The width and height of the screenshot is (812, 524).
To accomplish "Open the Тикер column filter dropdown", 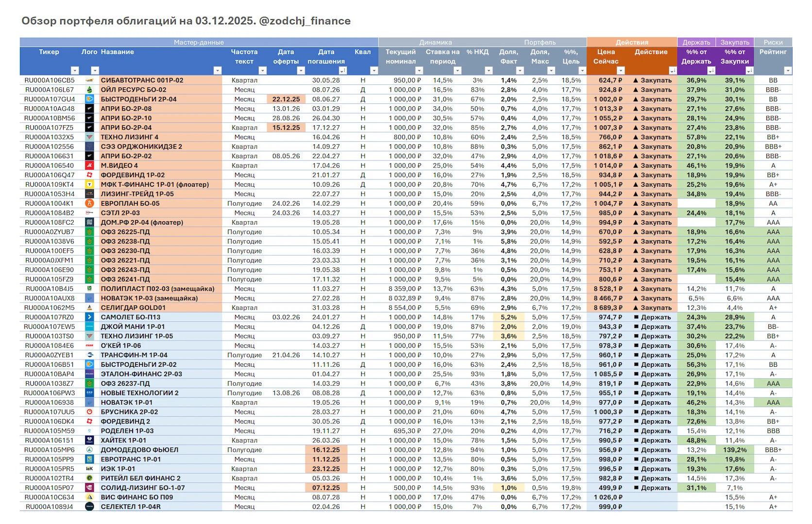I will pos(74,71).
